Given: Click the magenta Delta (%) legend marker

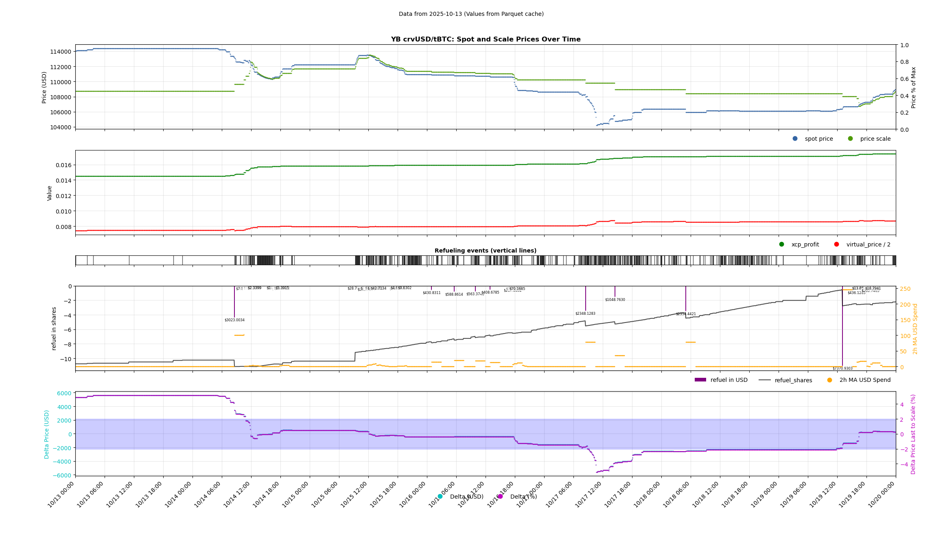Looking at the screenshot, I should pos(500,497).
